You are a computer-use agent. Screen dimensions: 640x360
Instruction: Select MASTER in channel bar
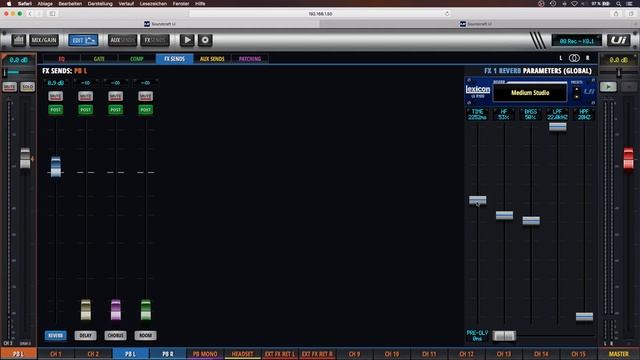(x=619, y=354)
